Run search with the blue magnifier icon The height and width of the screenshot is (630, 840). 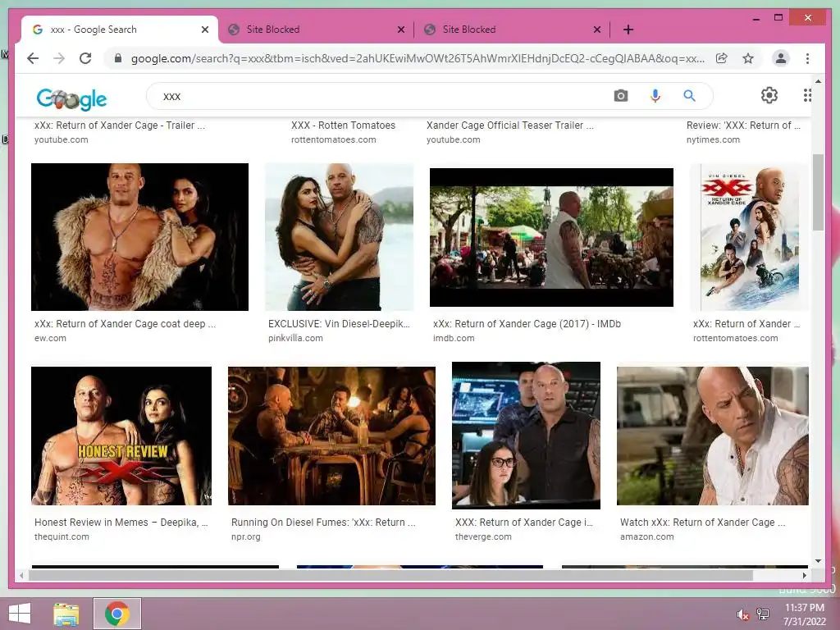click(689, 96)
